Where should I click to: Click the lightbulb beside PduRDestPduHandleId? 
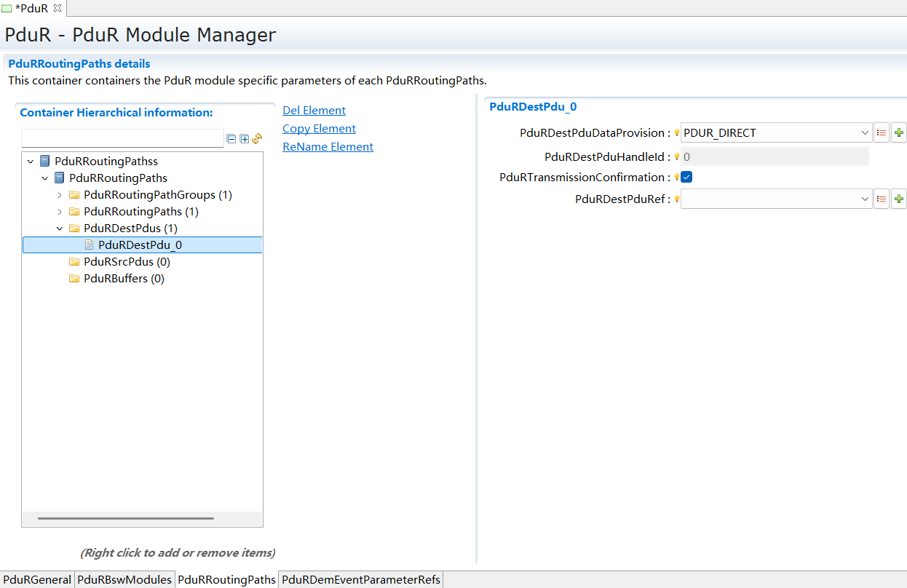(x=676, y=156)
